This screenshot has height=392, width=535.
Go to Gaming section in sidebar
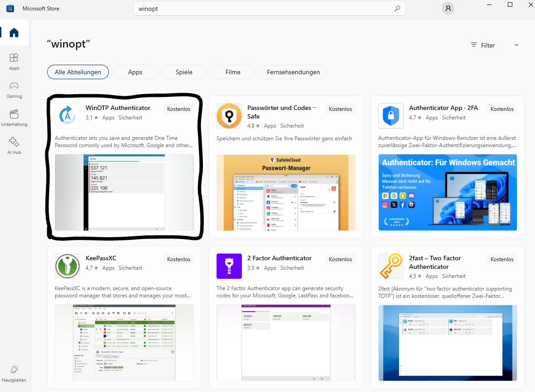[x=14, y=90]
